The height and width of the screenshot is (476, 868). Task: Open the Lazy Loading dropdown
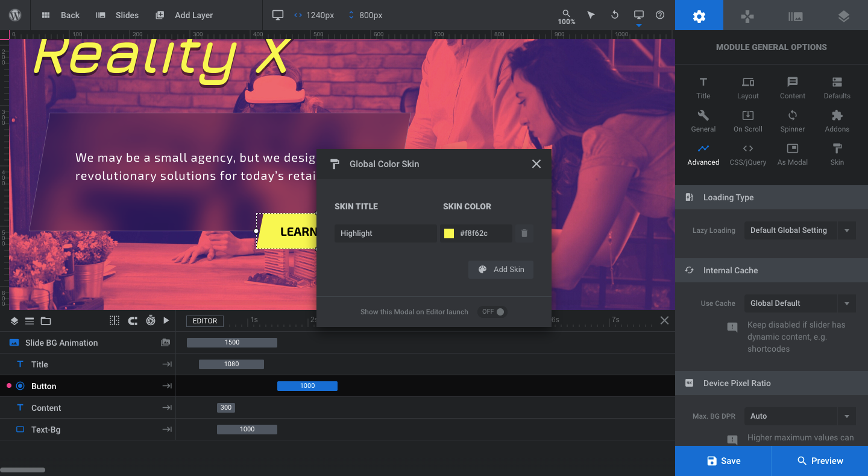[x=800, y=230]
